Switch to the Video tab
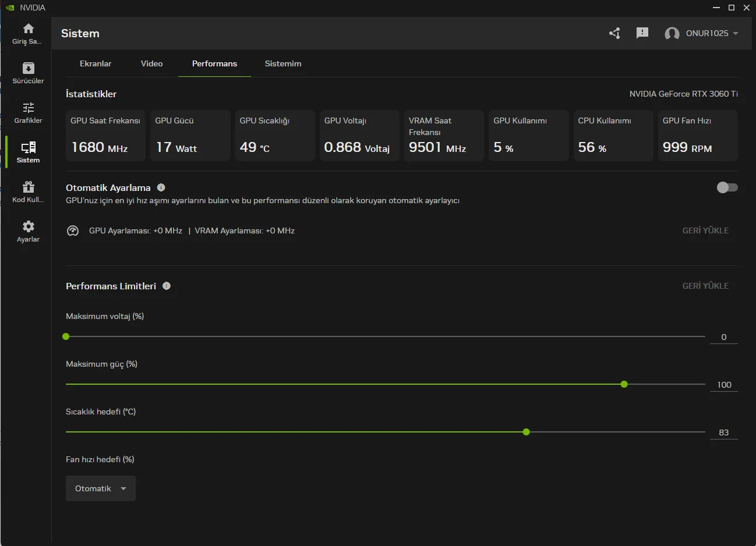 [x=151, y=63]
